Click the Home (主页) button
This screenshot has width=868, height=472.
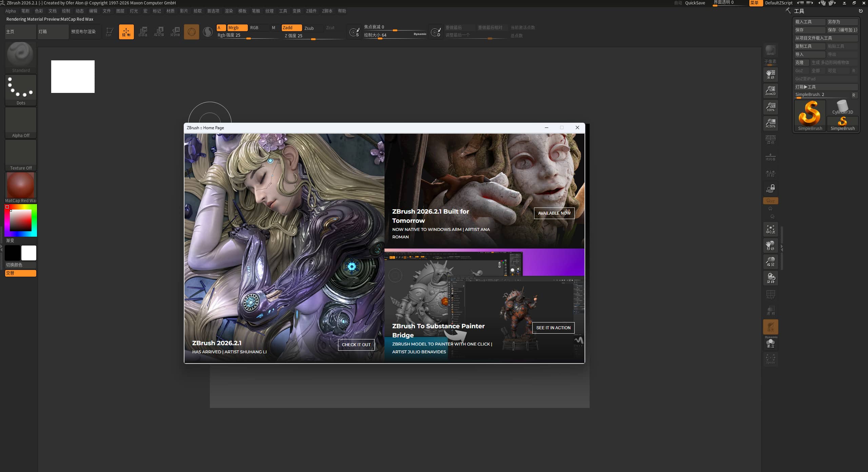[21, 32]
